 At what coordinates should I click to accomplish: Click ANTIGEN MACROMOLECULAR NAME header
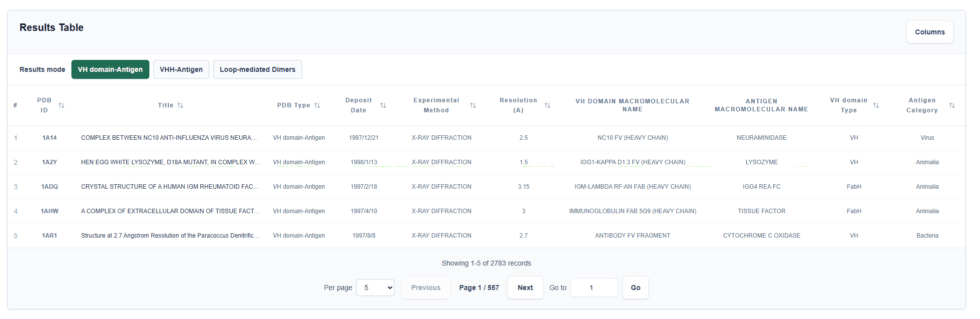[761, 105]
